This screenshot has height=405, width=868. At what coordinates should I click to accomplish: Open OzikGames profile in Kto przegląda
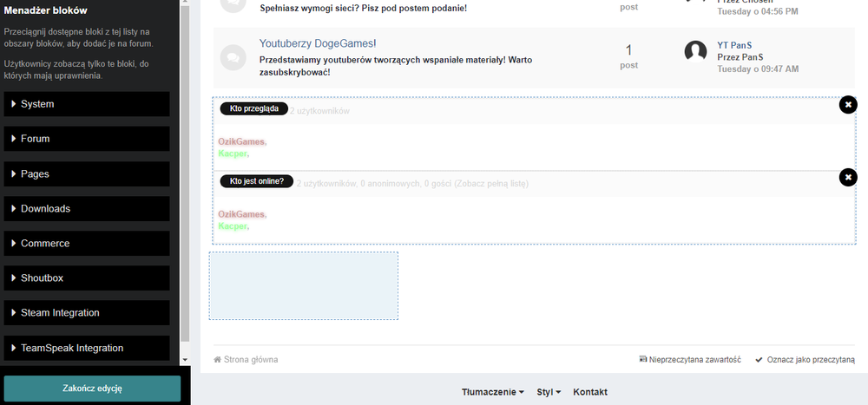click(x=241, y=141)
